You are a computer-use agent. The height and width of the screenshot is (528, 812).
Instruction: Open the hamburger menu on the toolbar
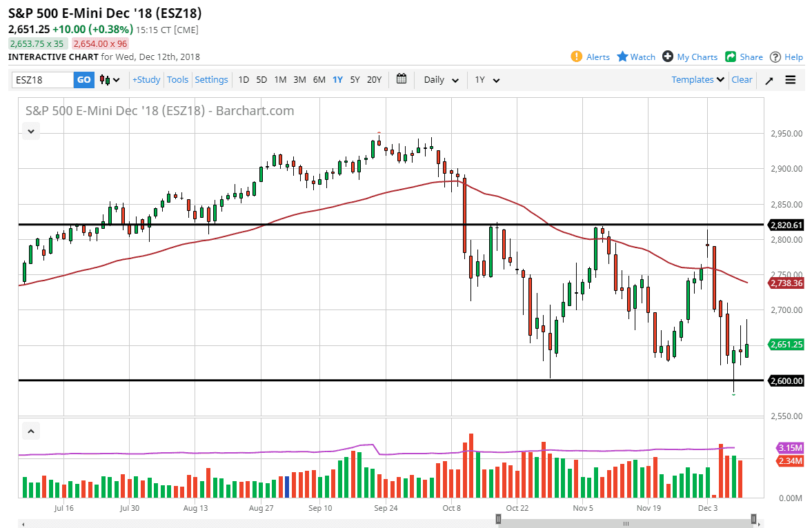[790, 79]
